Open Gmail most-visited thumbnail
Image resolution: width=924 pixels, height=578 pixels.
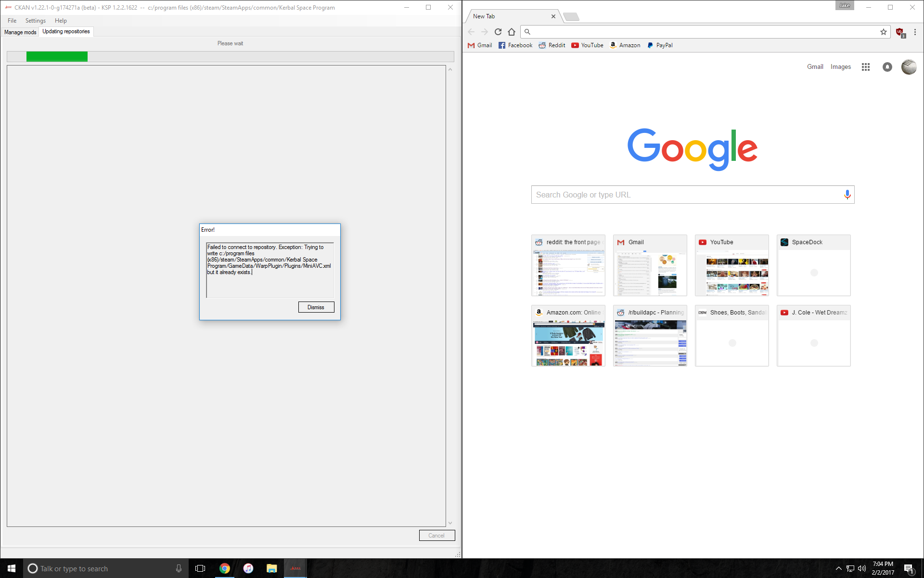650,265
